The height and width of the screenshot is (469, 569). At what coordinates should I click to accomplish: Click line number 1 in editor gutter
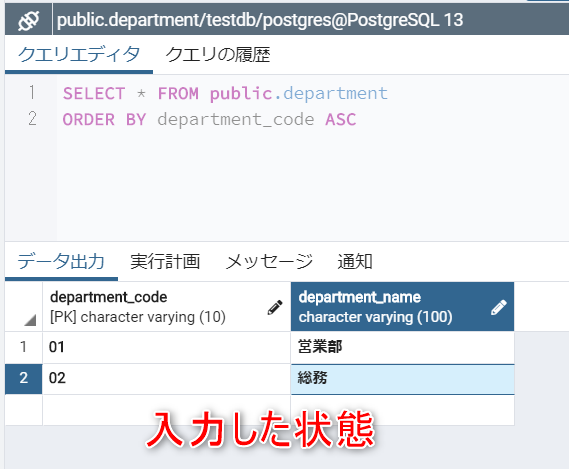(x=32, y=92)
